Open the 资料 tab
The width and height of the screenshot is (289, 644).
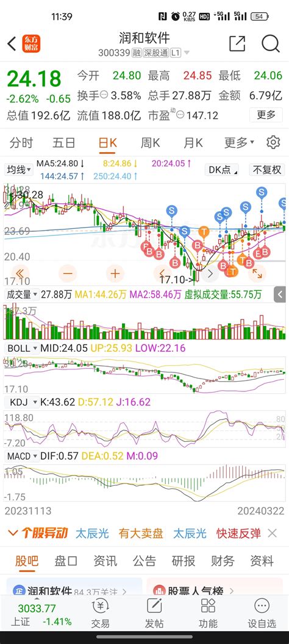262,561
